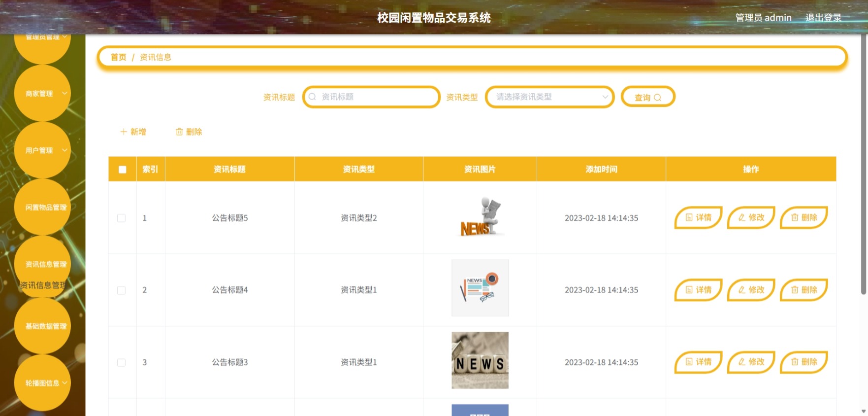
Task: Click the 资讯类型 column header
Action: (x=358, y=169)
